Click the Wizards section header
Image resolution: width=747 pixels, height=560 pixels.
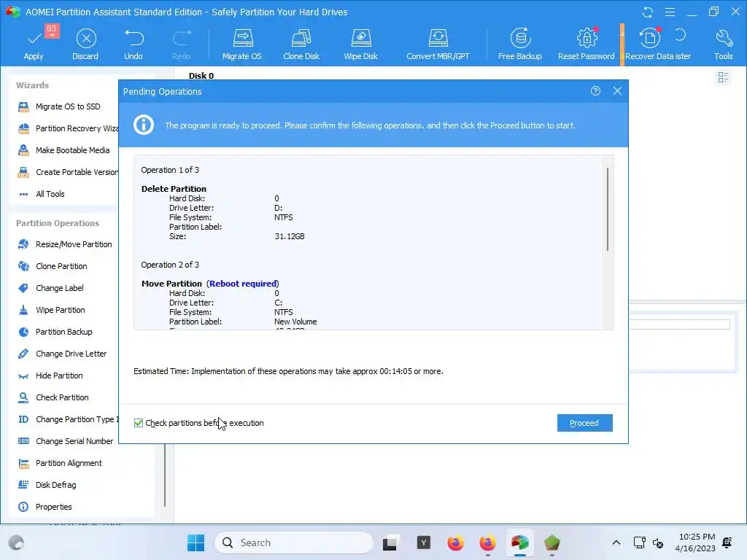32,86
